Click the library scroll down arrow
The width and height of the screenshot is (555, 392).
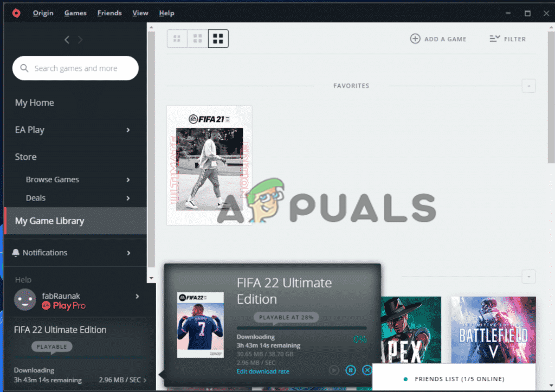(551, 385)
